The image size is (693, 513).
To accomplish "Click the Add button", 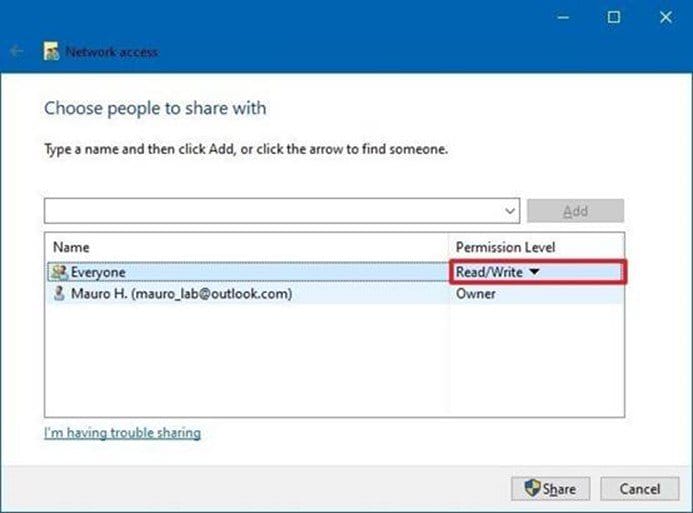I will 575,211.
